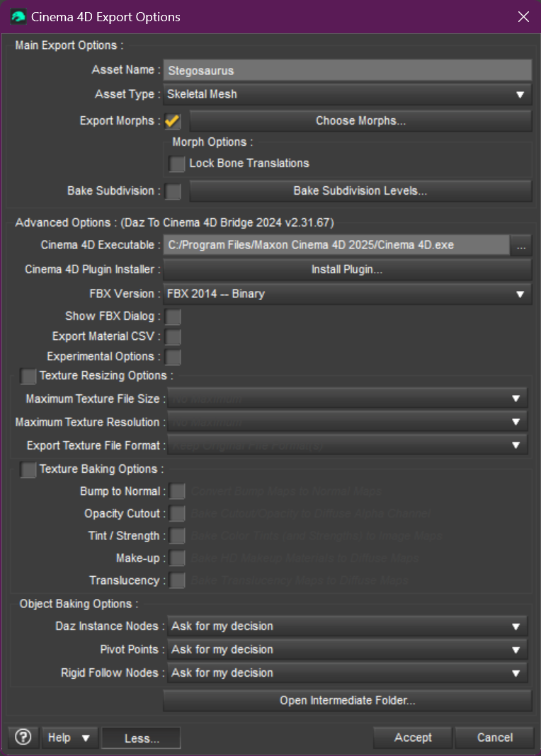
Task: Enable Texture Resizing Options group
Action: [28, 376]
